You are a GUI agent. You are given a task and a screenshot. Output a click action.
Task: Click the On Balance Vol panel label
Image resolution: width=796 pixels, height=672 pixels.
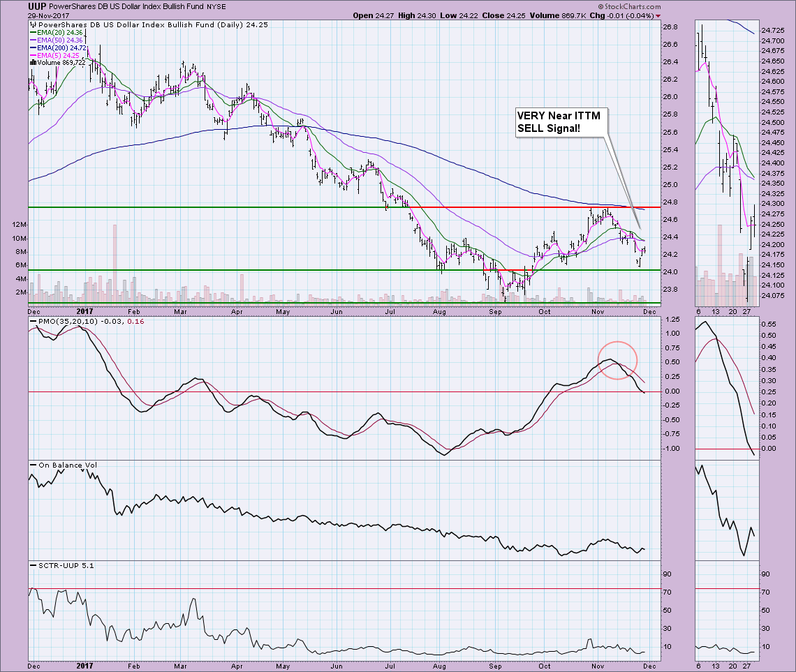click(x=68, y=465)
